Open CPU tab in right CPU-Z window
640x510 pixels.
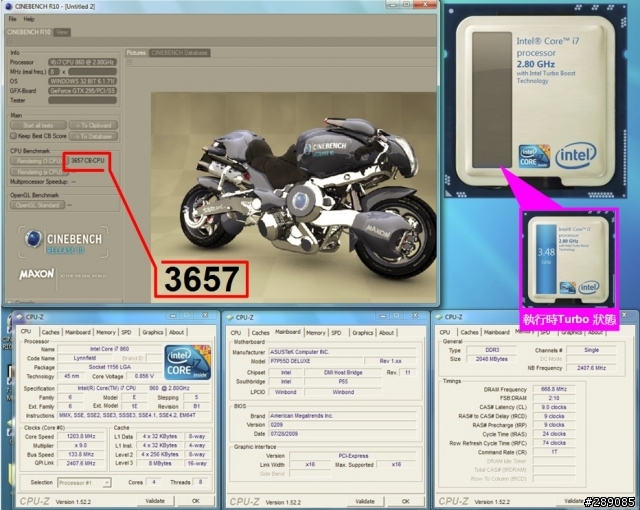point(445,332)
